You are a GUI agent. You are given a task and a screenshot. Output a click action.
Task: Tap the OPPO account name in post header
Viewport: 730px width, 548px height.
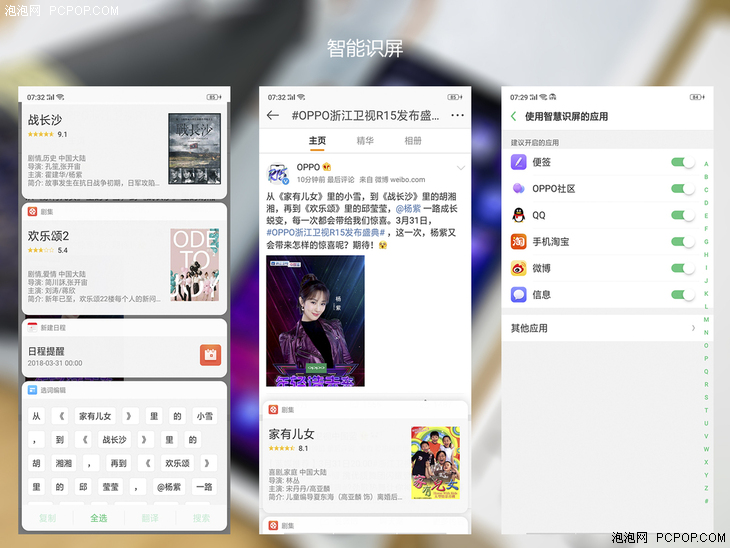pos(308,167)
